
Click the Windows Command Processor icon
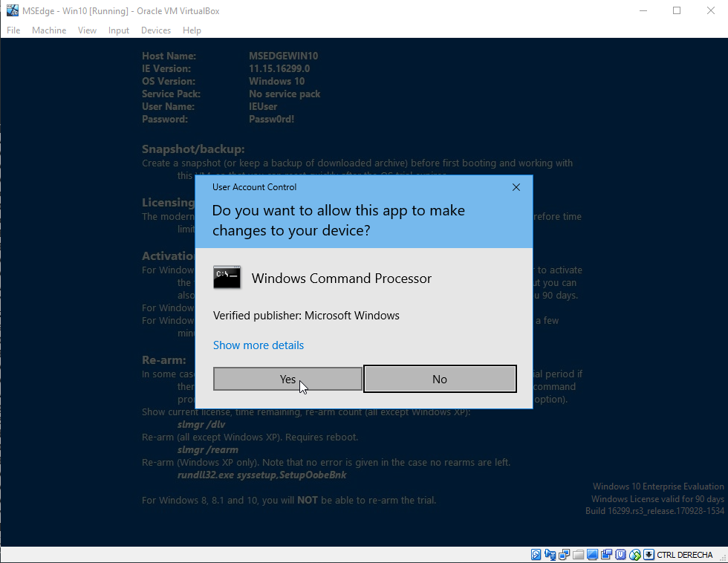[x=227, y=278]
